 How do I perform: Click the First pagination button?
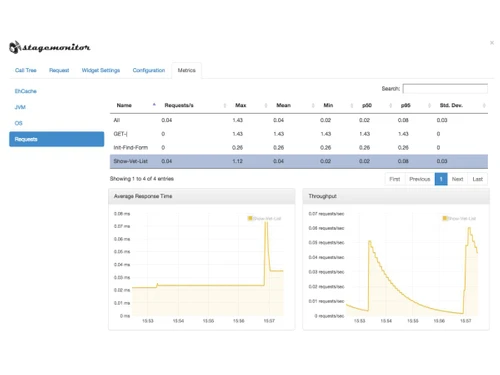395,179
